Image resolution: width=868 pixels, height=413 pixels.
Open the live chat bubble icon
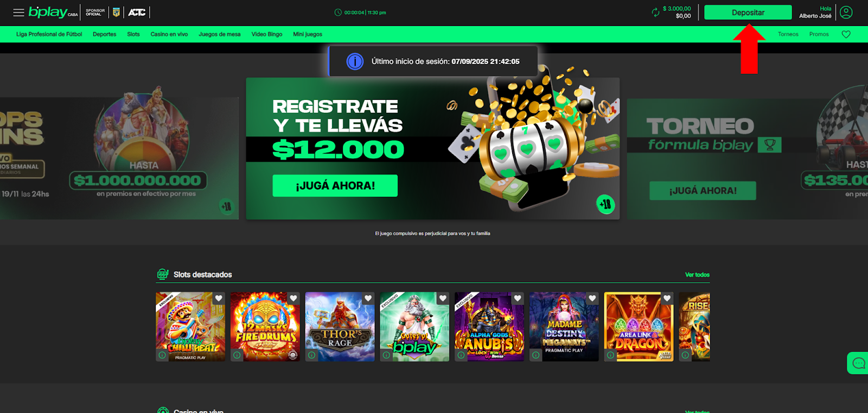tap(858, 363)
